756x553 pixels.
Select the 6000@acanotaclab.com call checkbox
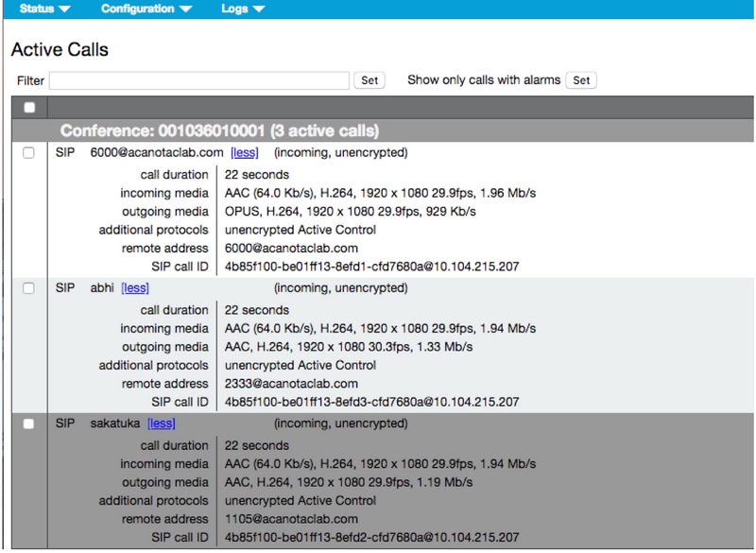tap(28, 153)
